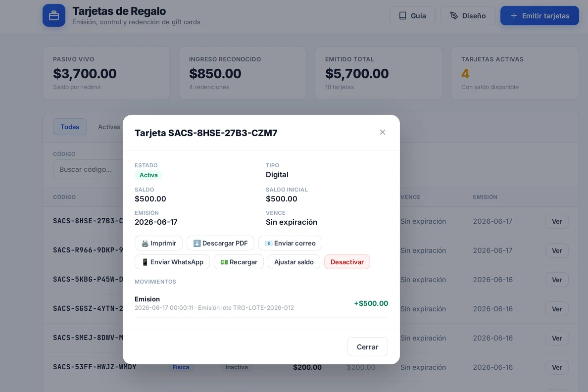Open Ver for card SACS-53FF-HWJZ-WMDY
Screen dimensions: 588x392
coord(557,367)
